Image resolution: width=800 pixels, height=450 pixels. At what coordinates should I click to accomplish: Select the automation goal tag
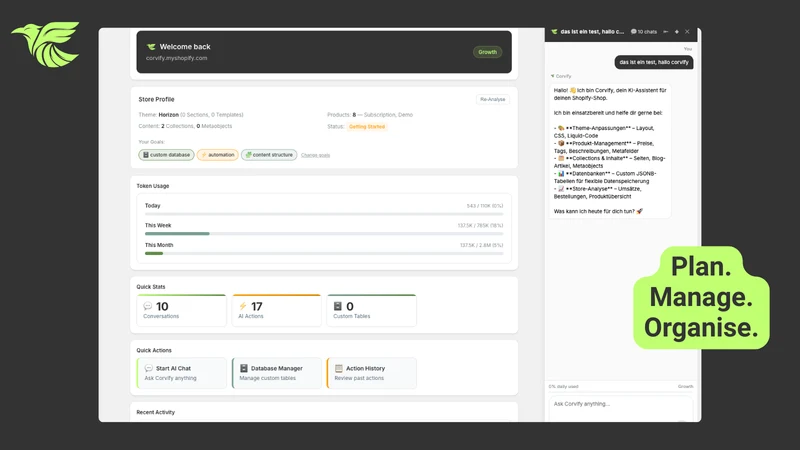click(217, 155)
